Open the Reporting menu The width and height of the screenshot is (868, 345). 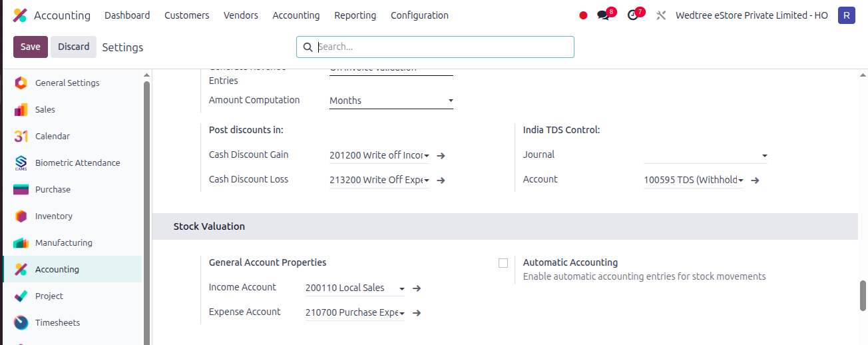click(x=355, y=15)
